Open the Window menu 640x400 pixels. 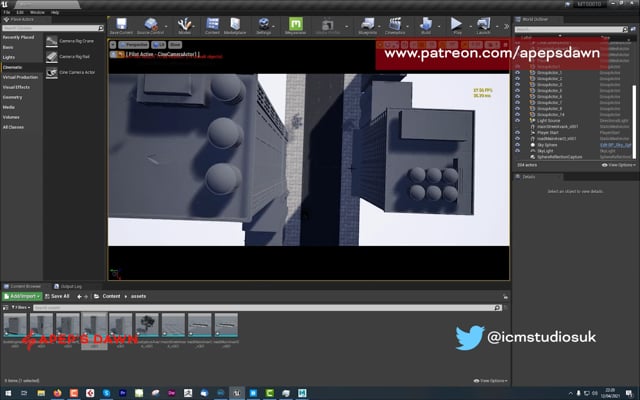37,12
